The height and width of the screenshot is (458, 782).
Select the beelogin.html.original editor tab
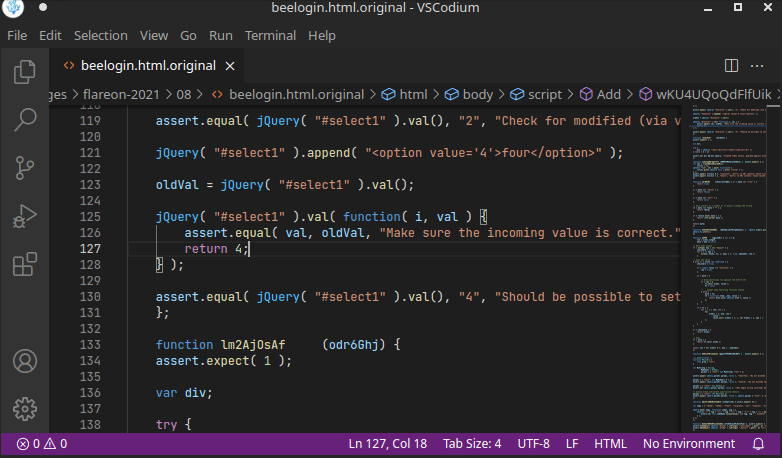148,66
